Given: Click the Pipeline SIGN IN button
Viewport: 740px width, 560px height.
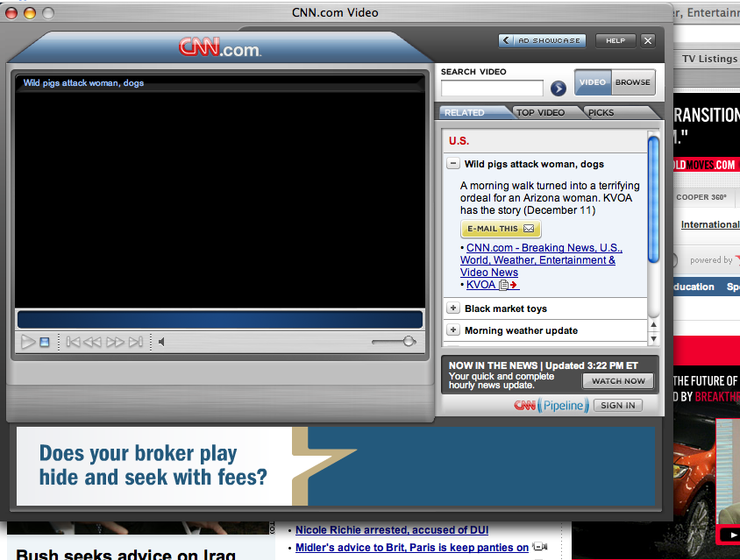Looking at the screenshot, I should click(618, 405).
